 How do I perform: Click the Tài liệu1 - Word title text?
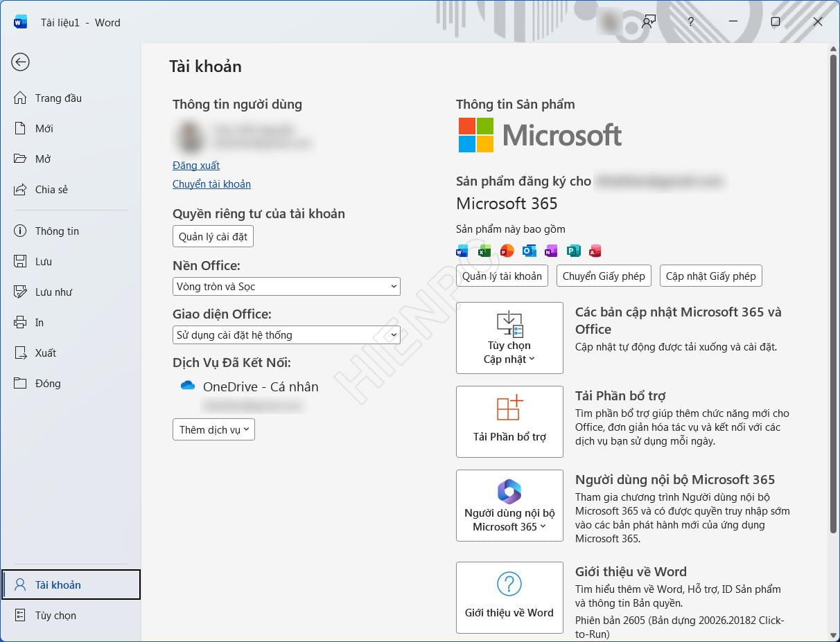(x=80, y=22)
